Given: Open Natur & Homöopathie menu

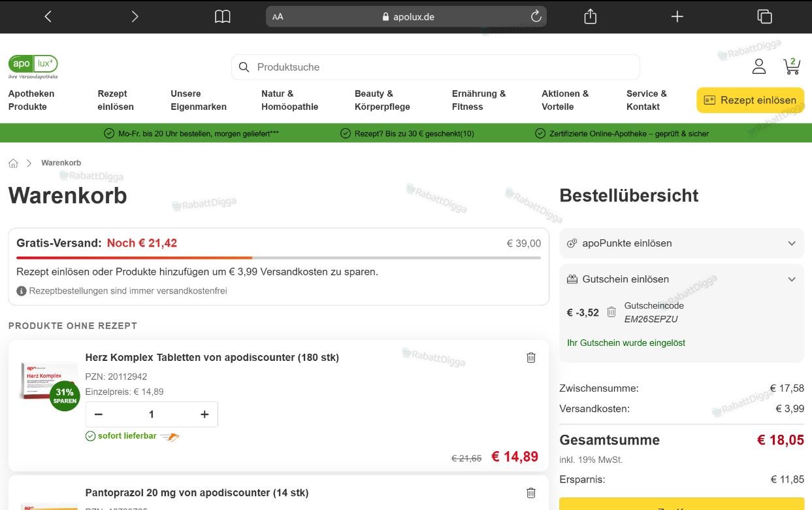Looking at the screenshot, I should pos(289,100).
